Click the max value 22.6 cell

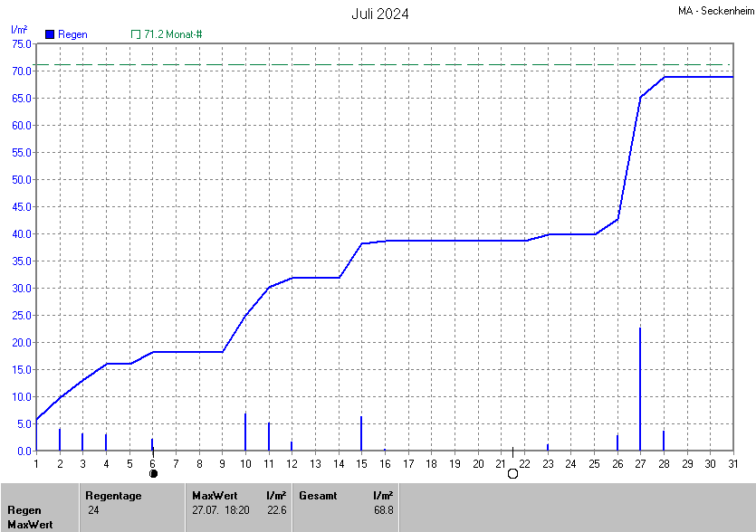(276, 510)
